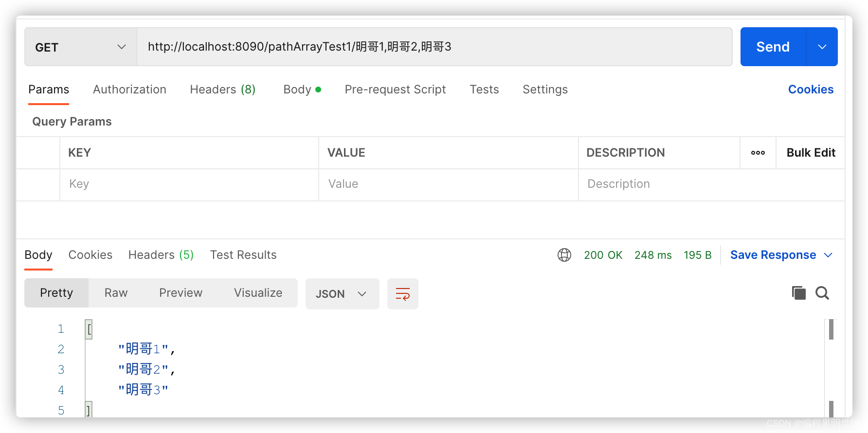Expand the Send button arrow menu
The image size is (868, 433).
(822, 47)
